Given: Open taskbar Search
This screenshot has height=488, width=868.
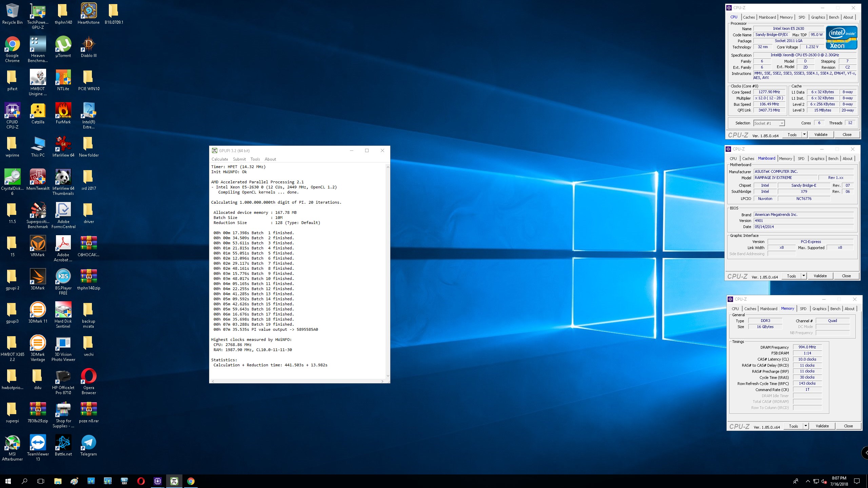Looking at the screenshot, I should 24,481.
